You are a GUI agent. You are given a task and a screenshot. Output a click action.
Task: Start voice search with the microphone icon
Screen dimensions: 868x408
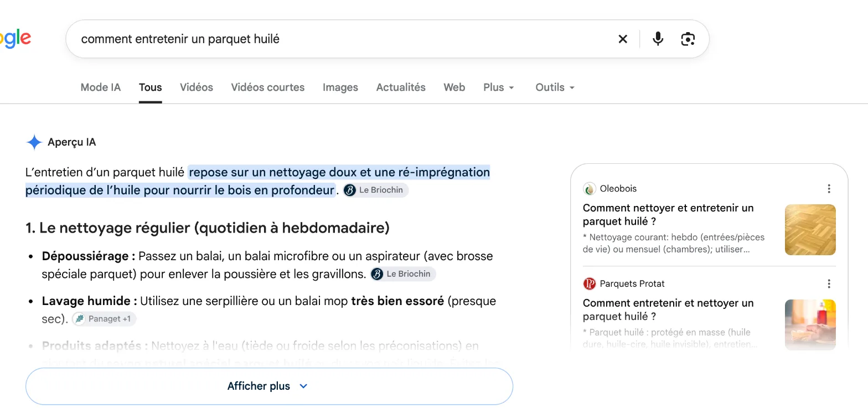click(658, 39)
